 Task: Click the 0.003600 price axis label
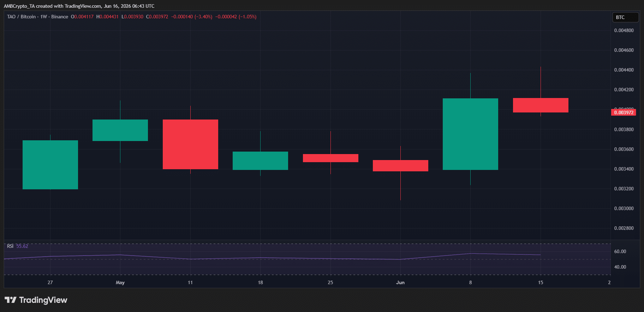click(624, 149)
